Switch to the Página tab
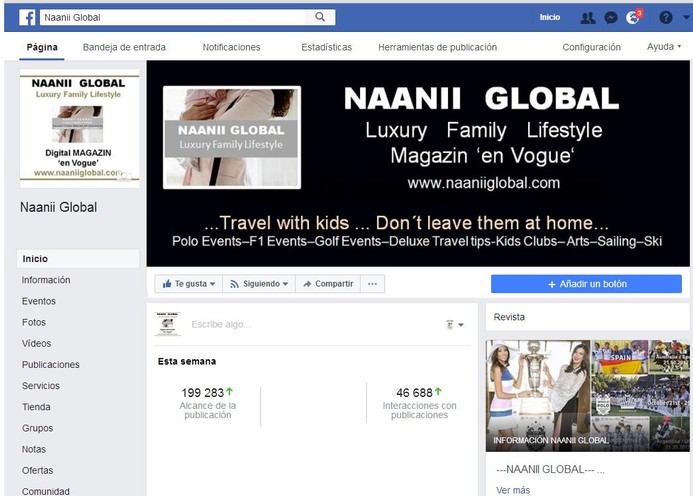693x496 pixels. (42, 47)
